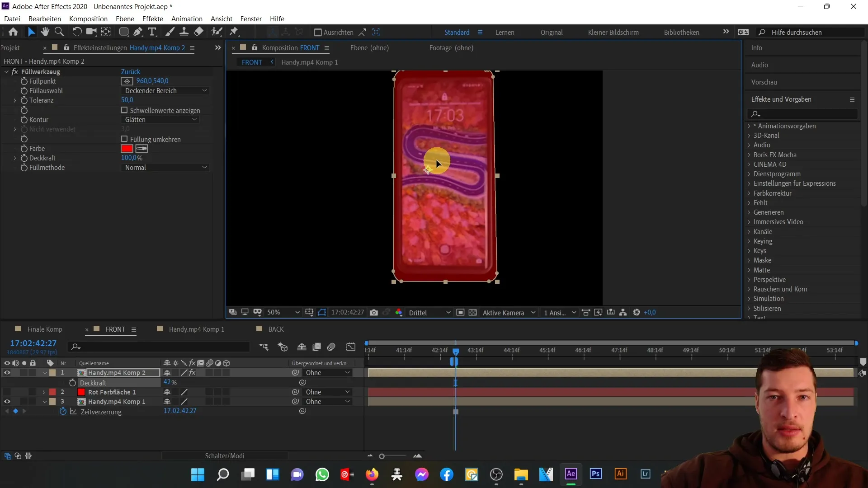This screenshot has width=868, height=488.
Task: Toggle the Ausrichten snapping checkbox
Action: (x=318, y=32)
